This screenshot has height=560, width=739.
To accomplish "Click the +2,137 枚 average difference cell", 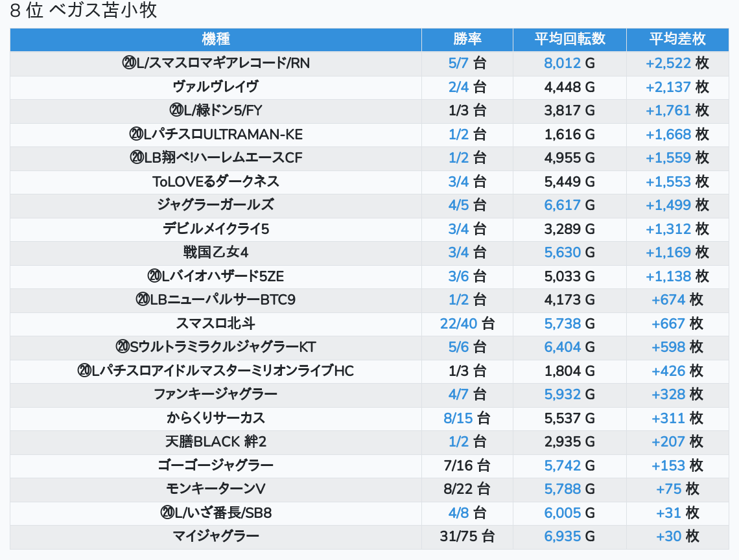I will pyautogui.click(x=677, y=87).
